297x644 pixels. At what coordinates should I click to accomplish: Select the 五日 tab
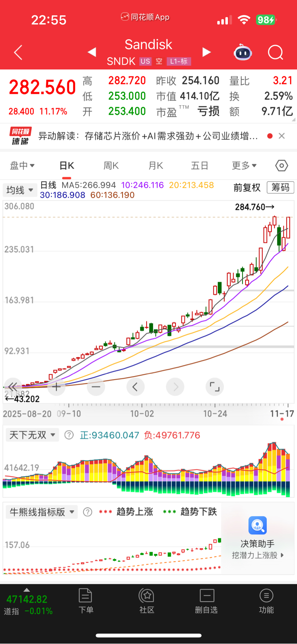(200, 166)
